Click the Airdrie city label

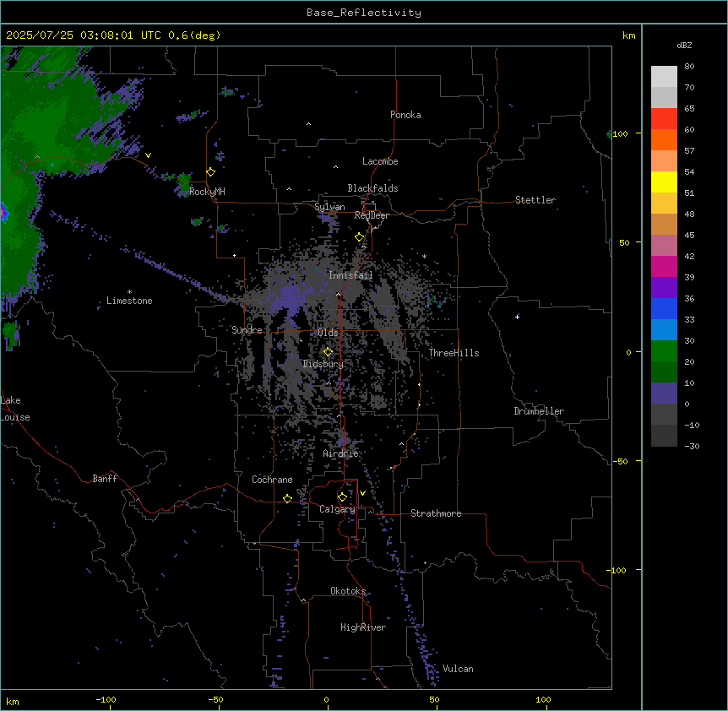pyautogui.click(x=340, y=453)
